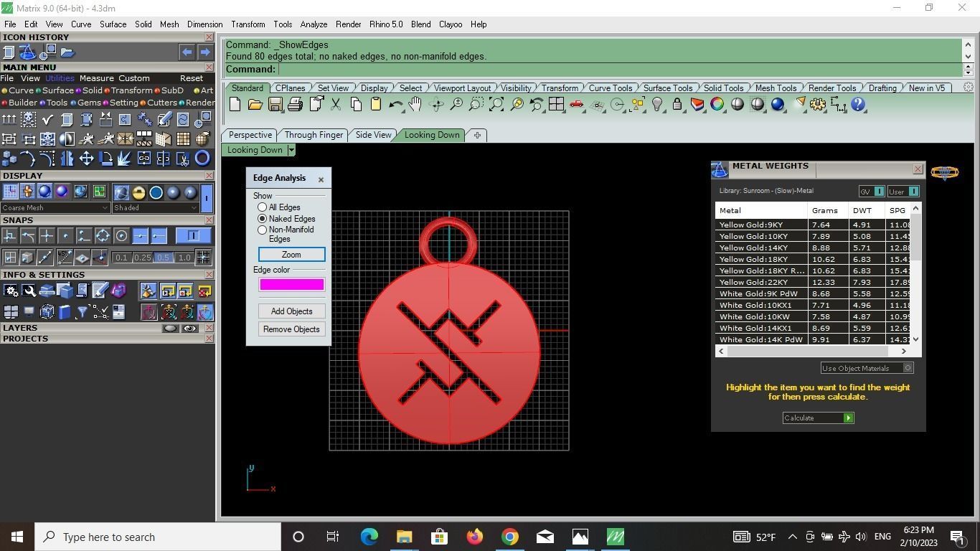
Task: Select the Pan hand tool
Action: pyautogui.click(x=415, y=105)
